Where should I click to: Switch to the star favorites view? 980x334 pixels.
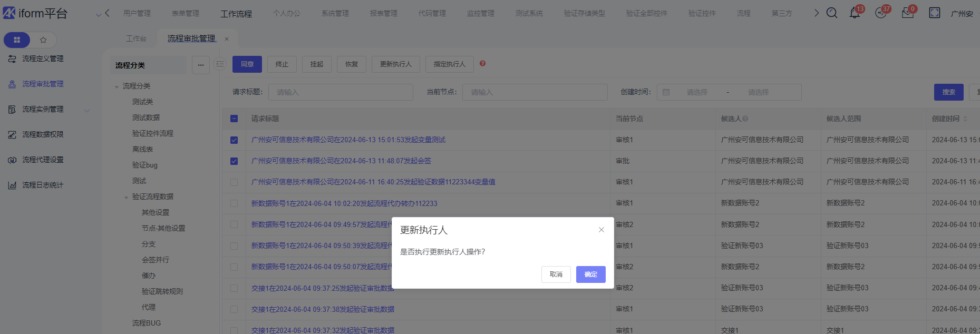43,40
